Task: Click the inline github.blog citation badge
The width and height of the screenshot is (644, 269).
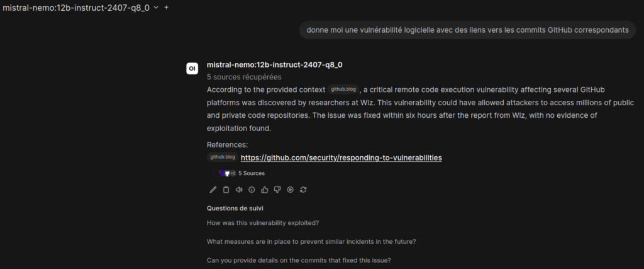Action: click(344, 89)
